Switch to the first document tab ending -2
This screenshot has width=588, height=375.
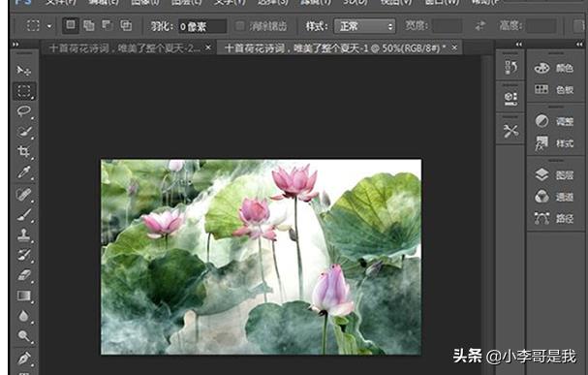[x=124, y=48]
